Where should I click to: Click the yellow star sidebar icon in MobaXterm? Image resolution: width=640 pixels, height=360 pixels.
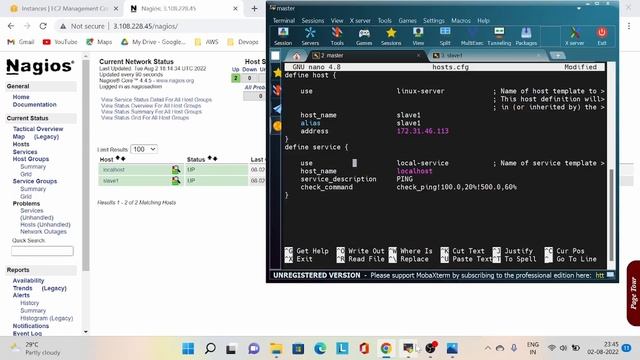(278, 73)
